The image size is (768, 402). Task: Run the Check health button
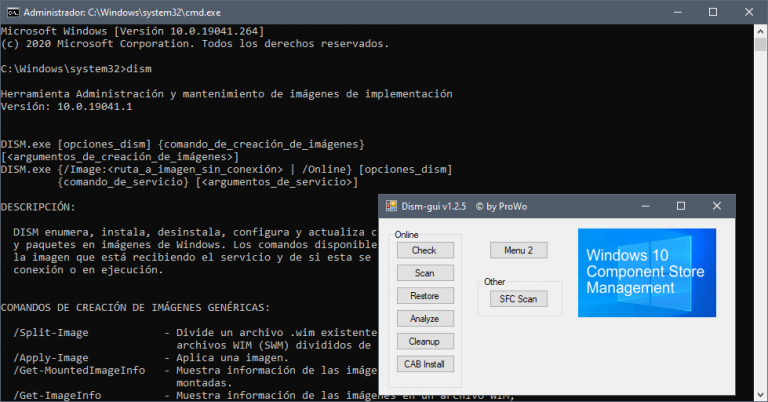click(424, 250)
